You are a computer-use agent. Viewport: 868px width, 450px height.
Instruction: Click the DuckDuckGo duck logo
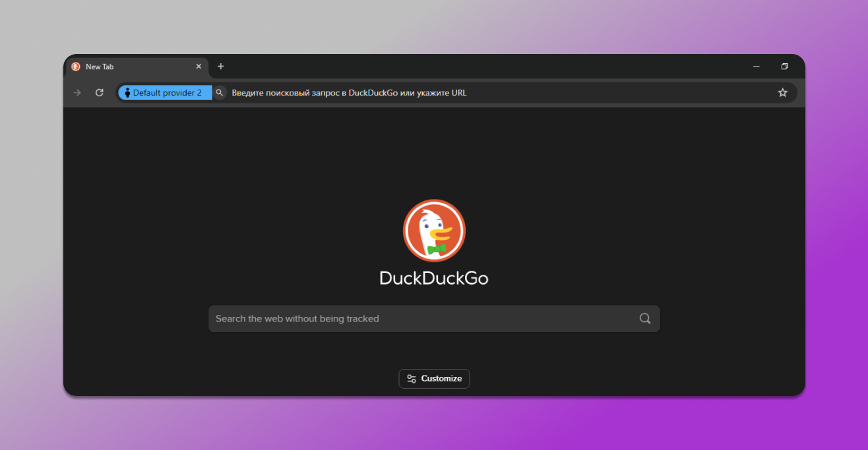(x=434, y=231)
